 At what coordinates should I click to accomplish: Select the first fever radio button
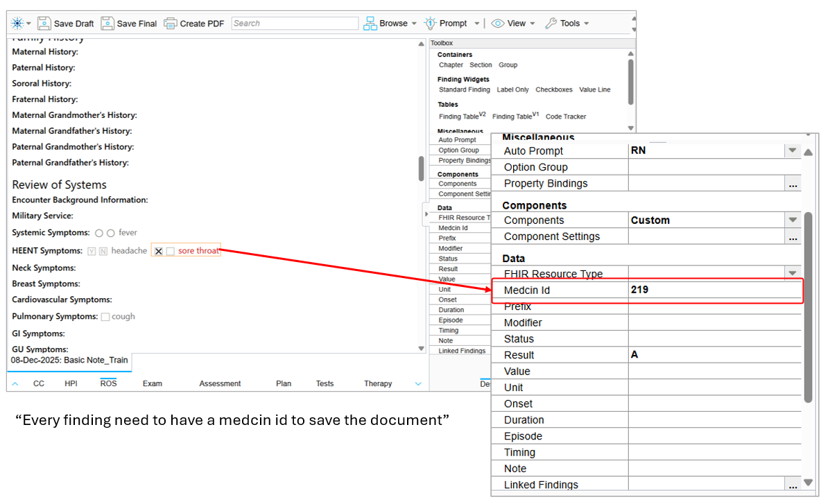99,234
